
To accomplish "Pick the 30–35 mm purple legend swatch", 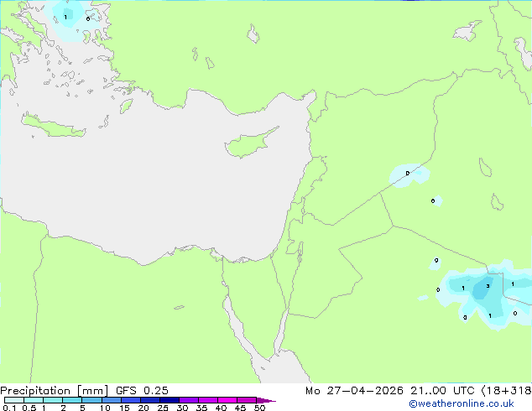I will tap(188, 400).
